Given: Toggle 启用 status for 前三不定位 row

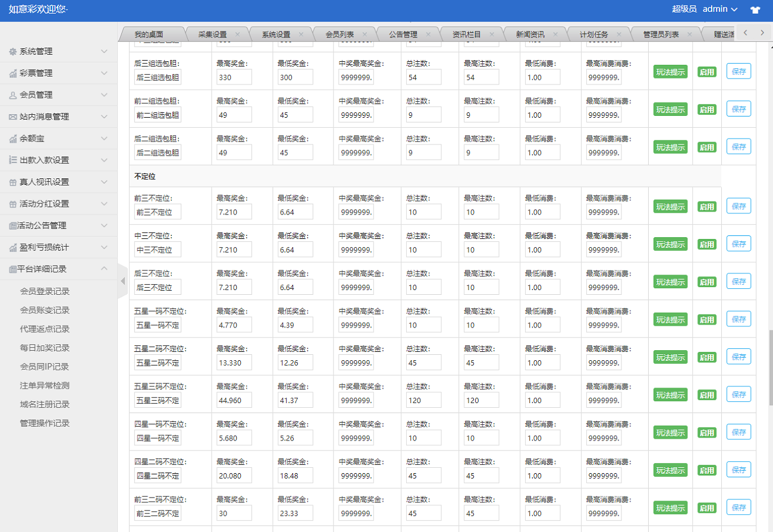Looking at the screenshot, I should 706,207.
